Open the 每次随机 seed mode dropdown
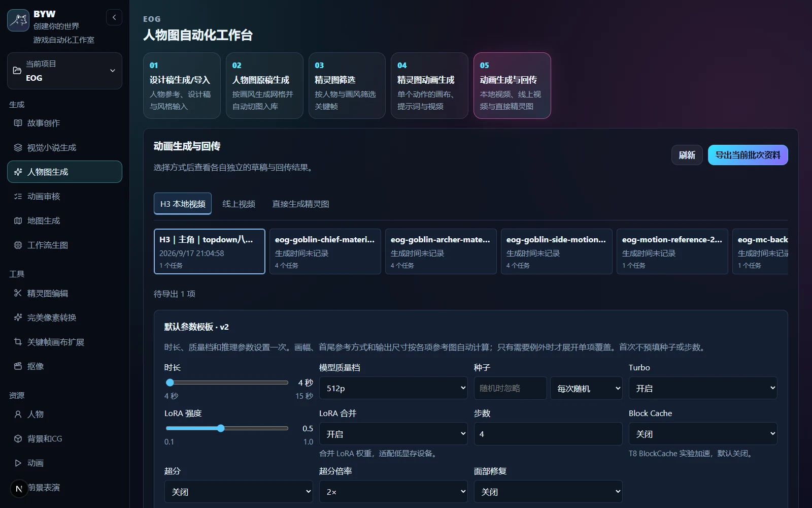This screenshot has height=508, width=812. [586, 388]
